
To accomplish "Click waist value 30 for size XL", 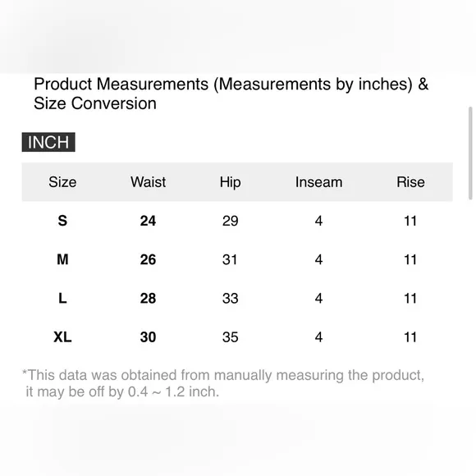I will (149, 337).
